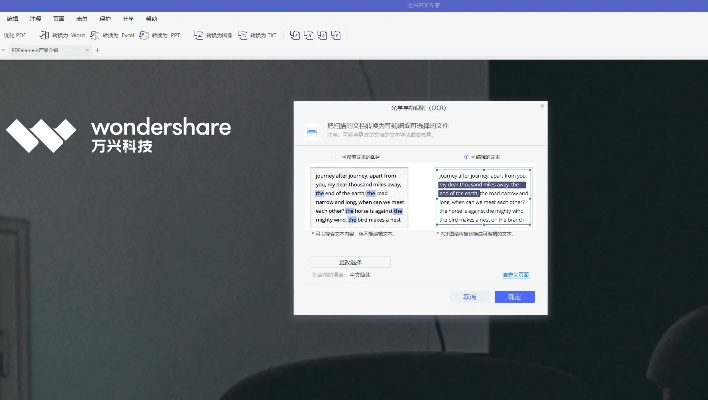
Task: Select the searchable text image radio option
Action: pyautogui.click(x=338, y=157)
